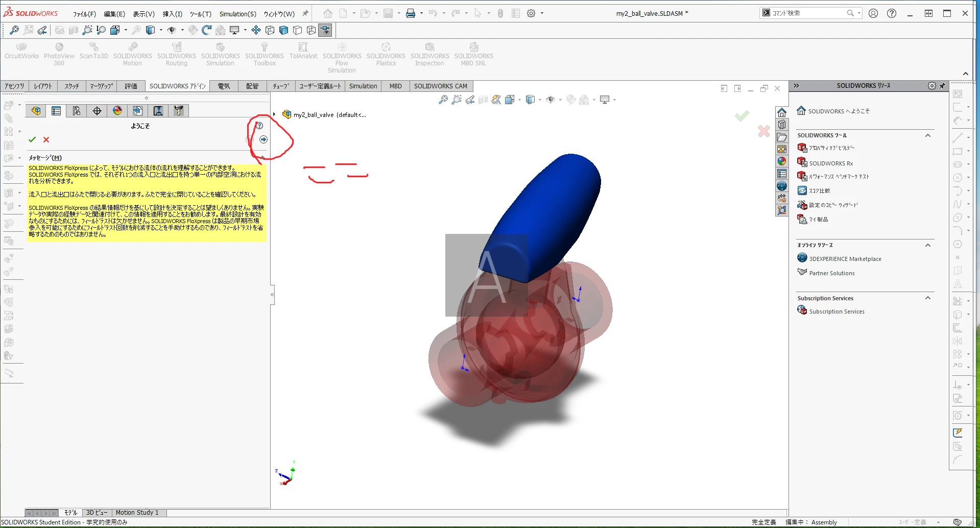Open the ファイル(F) menu
980x528 pixels.
click(x=84, y=14)
